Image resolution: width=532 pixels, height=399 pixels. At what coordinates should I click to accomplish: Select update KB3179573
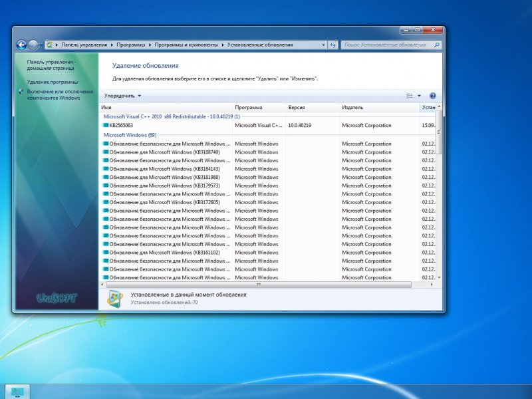[x=268, y=186]
